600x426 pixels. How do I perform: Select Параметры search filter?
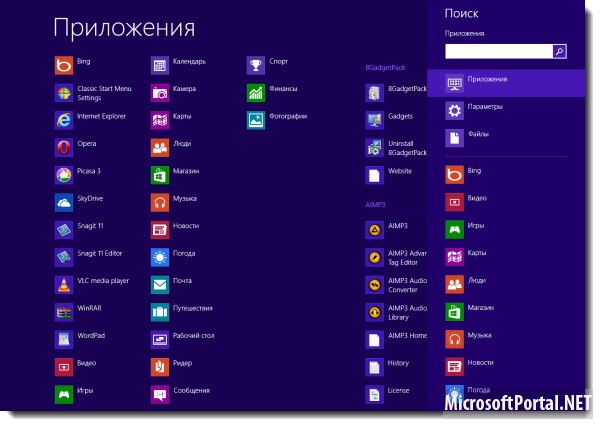coord(506,111)
